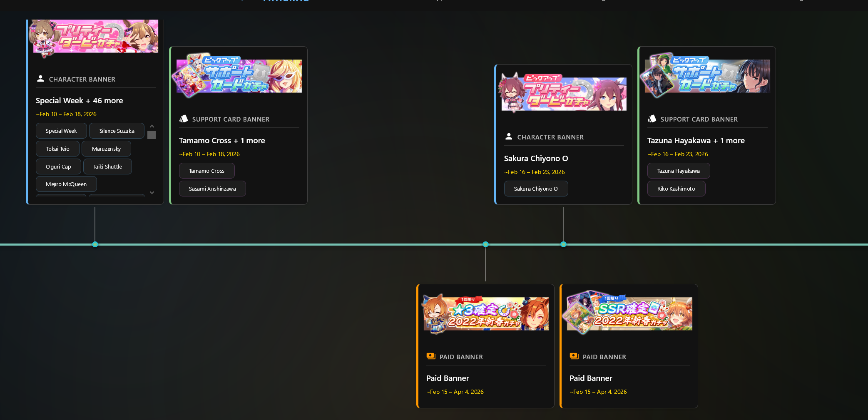Pick the Mejiro McQueen character chip
Screen dimensions: 868x420
tap(66, 184)
